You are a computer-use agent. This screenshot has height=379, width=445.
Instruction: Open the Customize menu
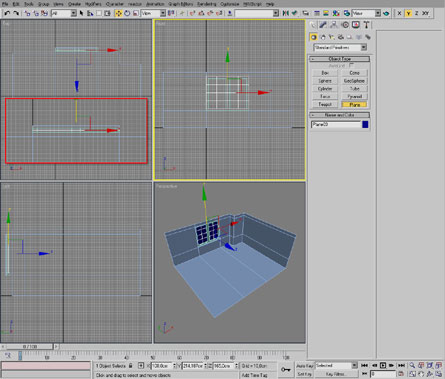tap(230, 4)
